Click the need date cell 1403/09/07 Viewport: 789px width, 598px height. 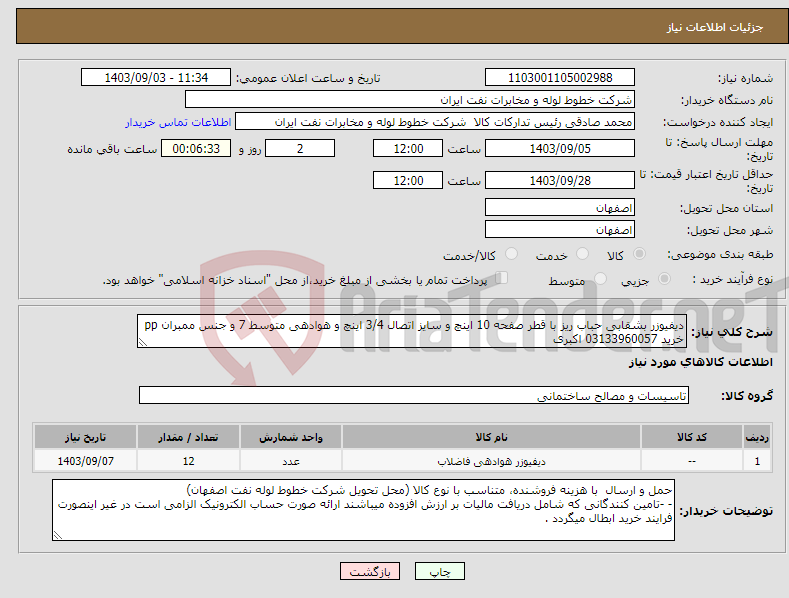coord(86,461)
